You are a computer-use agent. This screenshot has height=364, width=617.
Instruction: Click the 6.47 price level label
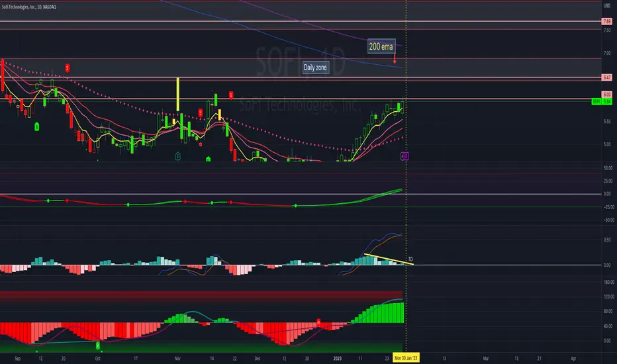[x=607, y=77]
